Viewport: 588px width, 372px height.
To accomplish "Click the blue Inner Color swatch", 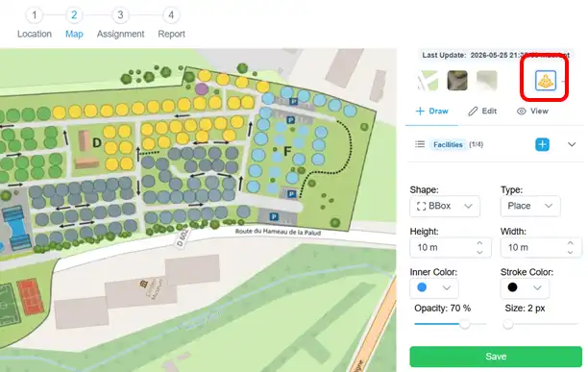I will coord(422,287).
